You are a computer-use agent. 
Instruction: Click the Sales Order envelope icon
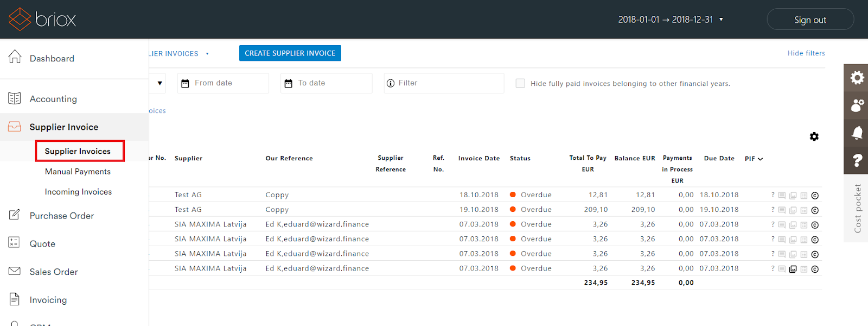[15, 271]
